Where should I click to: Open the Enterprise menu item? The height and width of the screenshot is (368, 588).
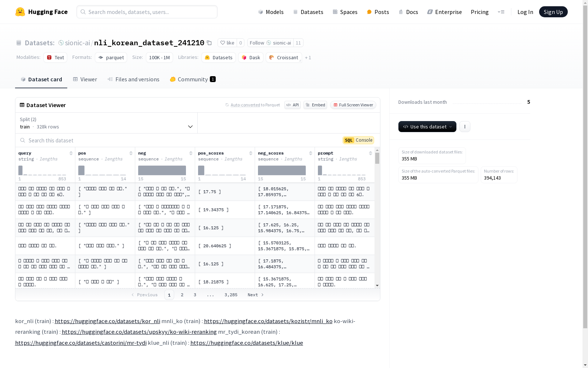444,12
